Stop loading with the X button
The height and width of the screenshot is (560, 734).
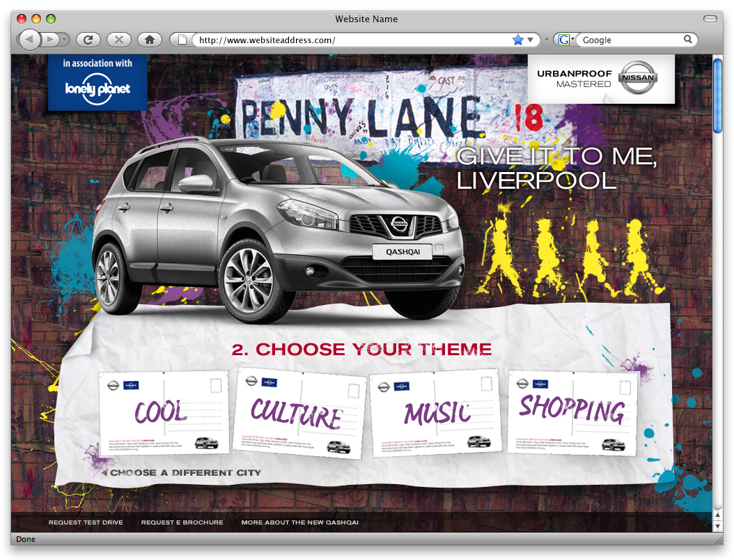click(119, 40)
